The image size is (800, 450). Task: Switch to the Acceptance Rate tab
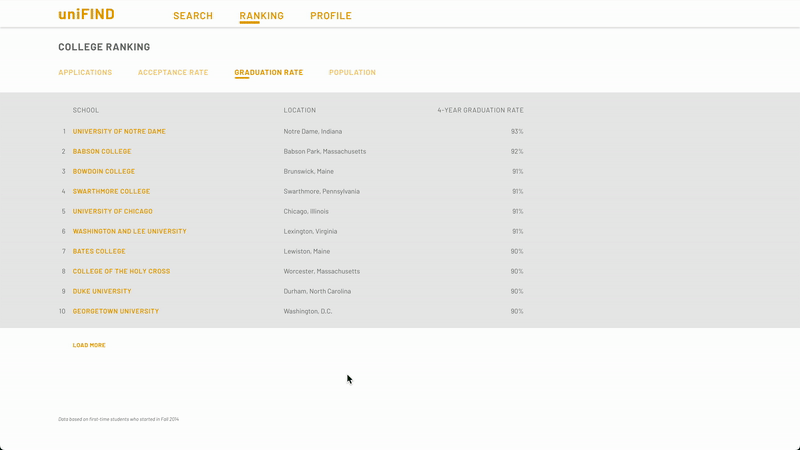(x=173, y=72)
